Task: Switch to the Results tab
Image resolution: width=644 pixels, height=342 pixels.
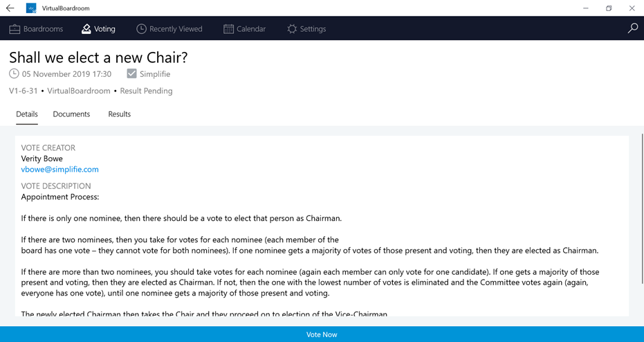Action: pos(120,114)
